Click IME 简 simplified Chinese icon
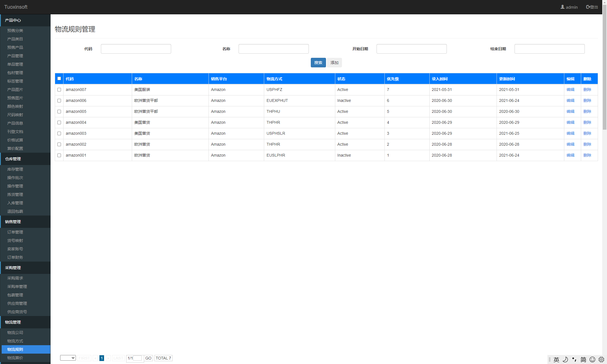The width and height of the screenshot is (607, 364). pyautogui.click(x=583, y=360)
